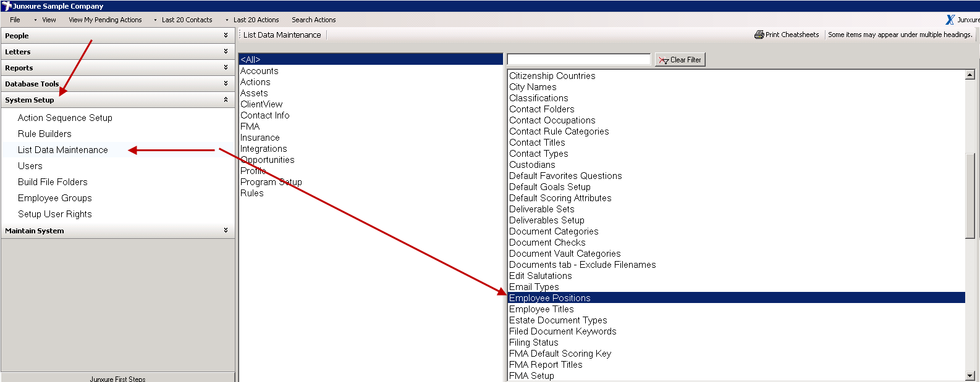Image resolution: width=980 pixels, height=382 pixels.
Task: Select the Rules category
Action: [x=251, y=193]
